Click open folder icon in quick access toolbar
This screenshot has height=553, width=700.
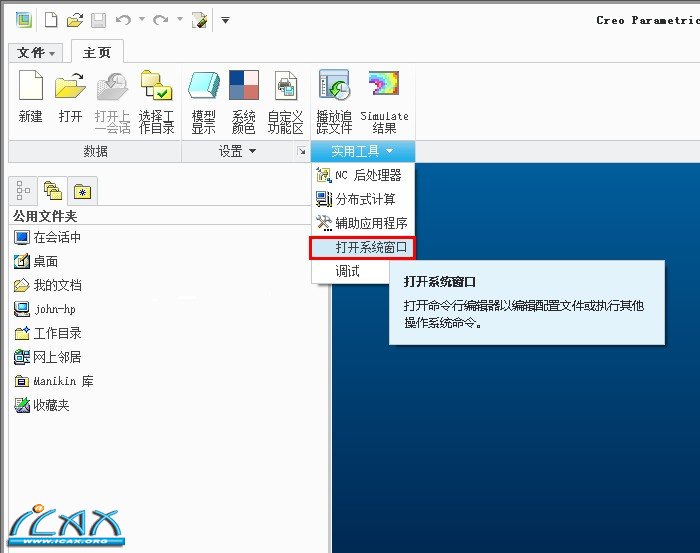75,20
